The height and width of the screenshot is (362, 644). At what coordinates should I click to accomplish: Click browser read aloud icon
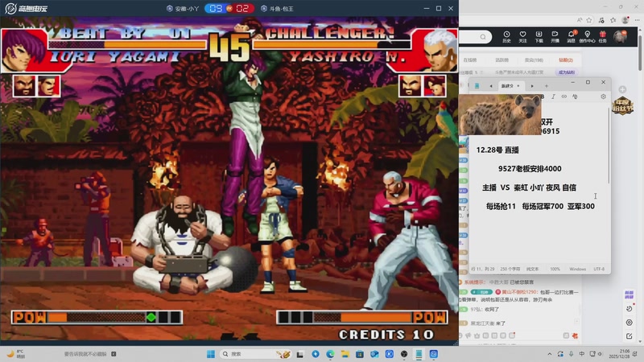[x=580, y=19]
